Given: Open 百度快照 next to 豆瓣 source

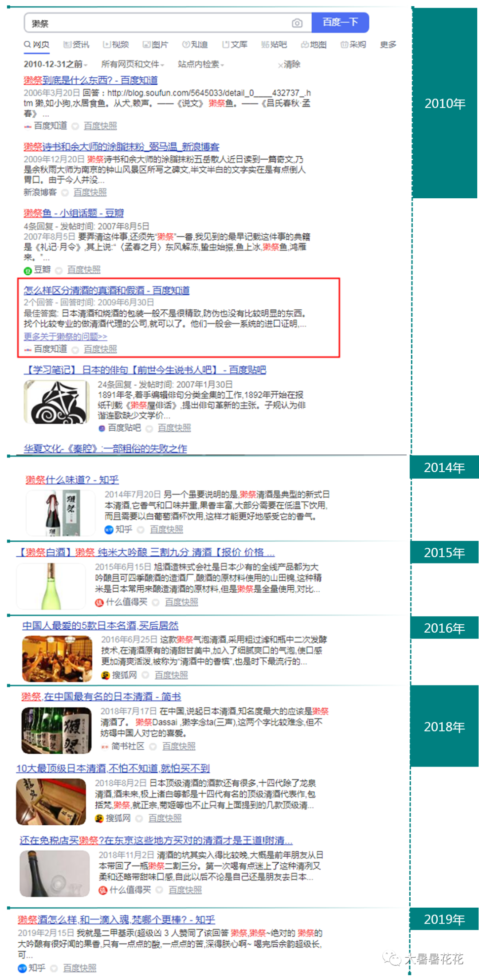Looking at the screenshot, I should (84, 270).
